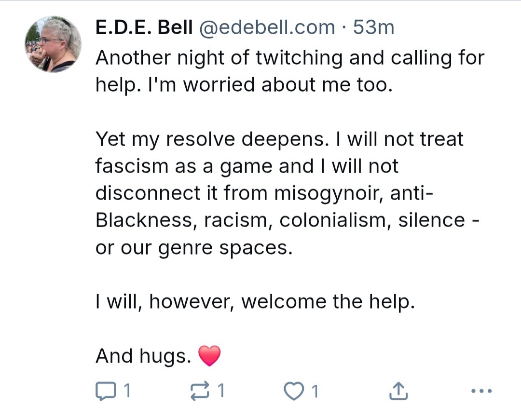The image size is (521, 420).
Task: Like the post with the outline heart
Action: coord(294,391)
